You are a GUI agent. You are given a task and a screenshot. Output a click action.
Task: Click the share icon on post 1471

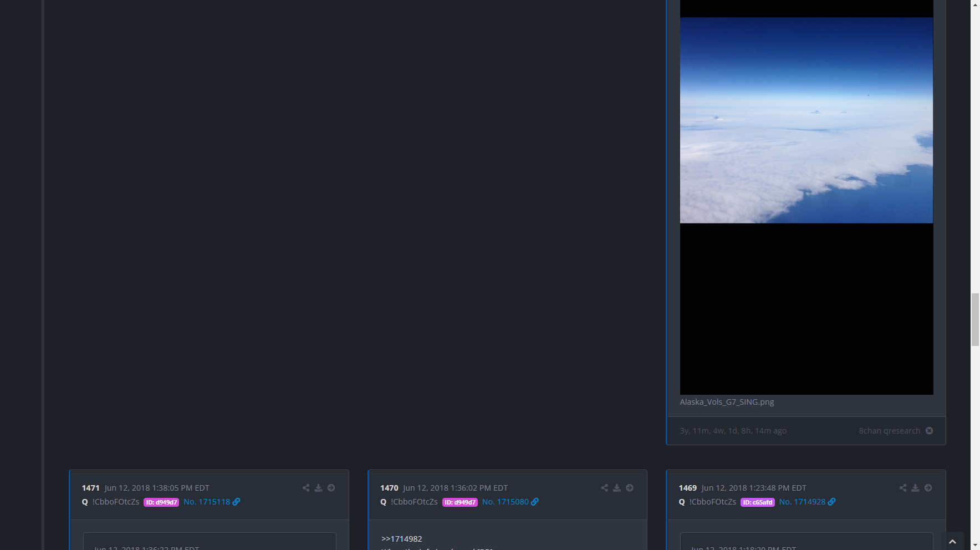pos(306,488)
